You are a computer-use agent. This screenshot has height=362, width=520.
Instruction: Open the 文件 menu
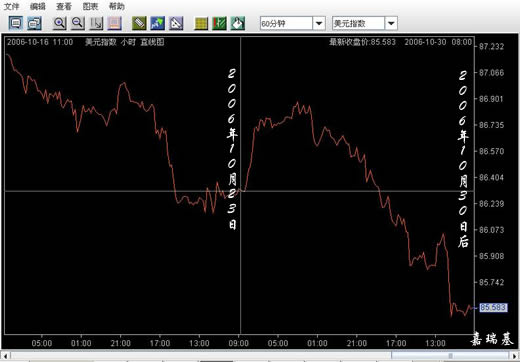tap(11, 6)
